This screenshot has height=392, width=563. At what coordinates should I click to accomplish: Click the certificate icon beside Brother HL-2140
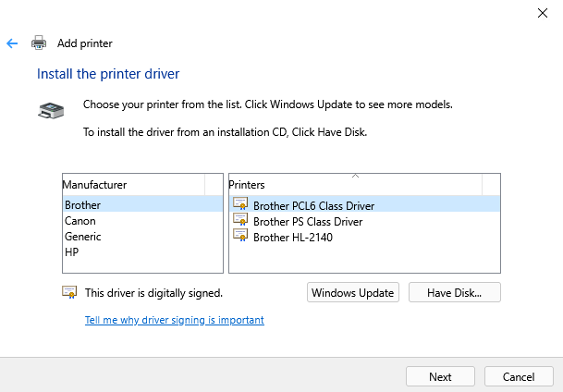pos(240,235)
